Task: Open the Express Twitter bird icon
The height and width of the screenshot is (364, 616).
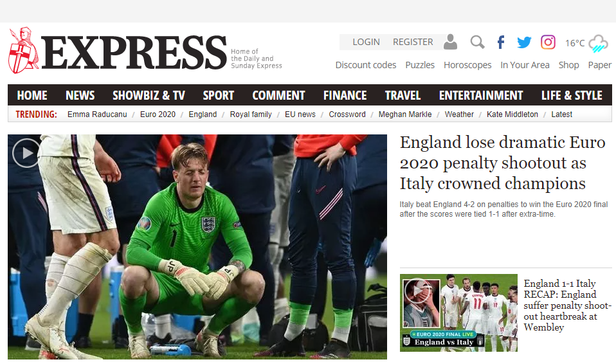Action: 524,42
